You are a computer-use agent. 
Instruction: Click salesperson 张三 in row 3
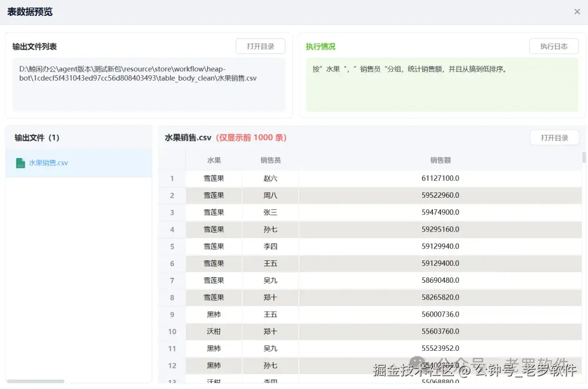point(271,212)
